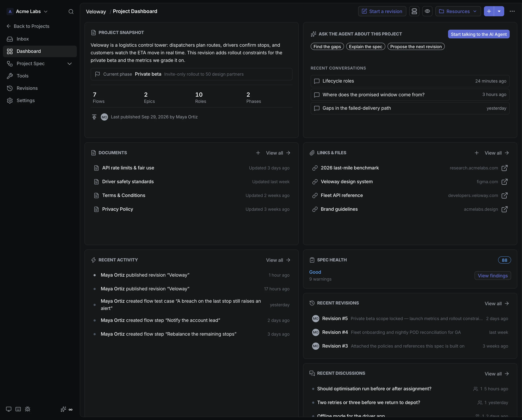View all links & files
The image size is (522, 420).
497,153
